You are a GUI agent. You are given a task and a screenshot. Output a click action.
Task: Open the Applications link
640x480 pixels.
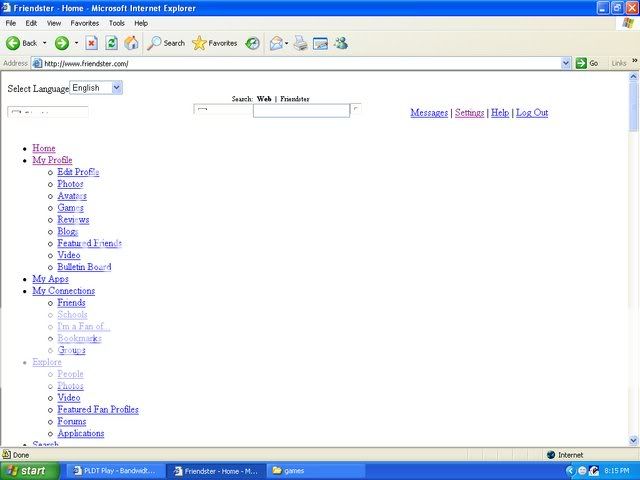pyautogui.click(x=81, y=433)
